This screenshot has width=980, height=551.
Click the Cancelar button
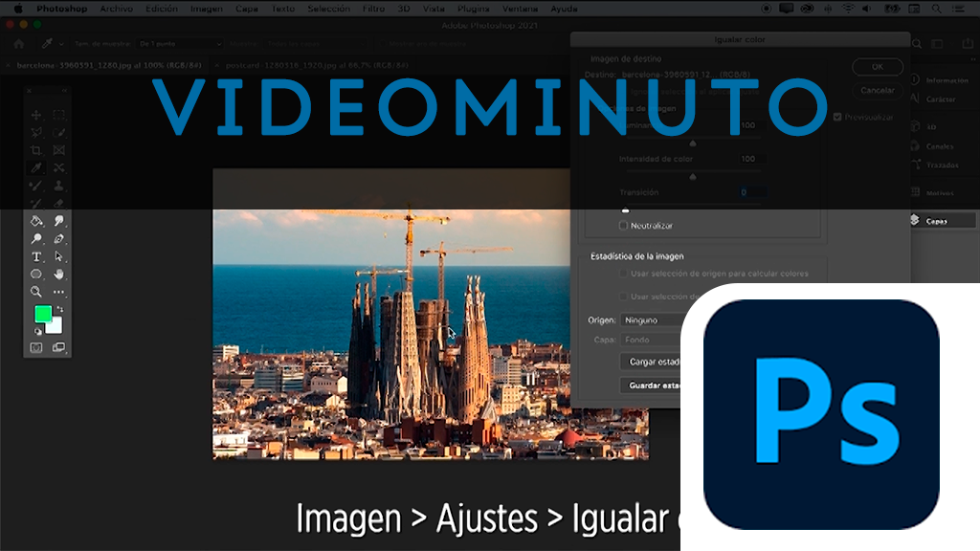pyautogui.click(x=877, y=90)
